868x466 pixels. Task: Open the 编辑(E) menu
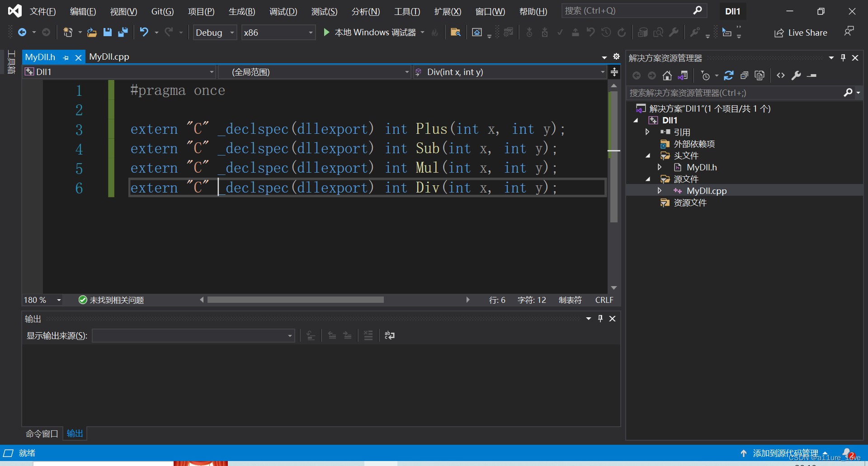point(83,11)
